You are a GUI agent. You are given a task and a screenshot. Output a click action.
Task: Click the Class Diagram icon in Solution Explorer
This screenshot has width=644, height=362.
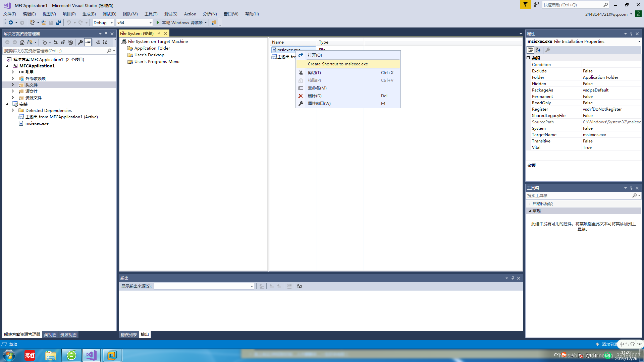pyautogui.click(x=106, y=42)
